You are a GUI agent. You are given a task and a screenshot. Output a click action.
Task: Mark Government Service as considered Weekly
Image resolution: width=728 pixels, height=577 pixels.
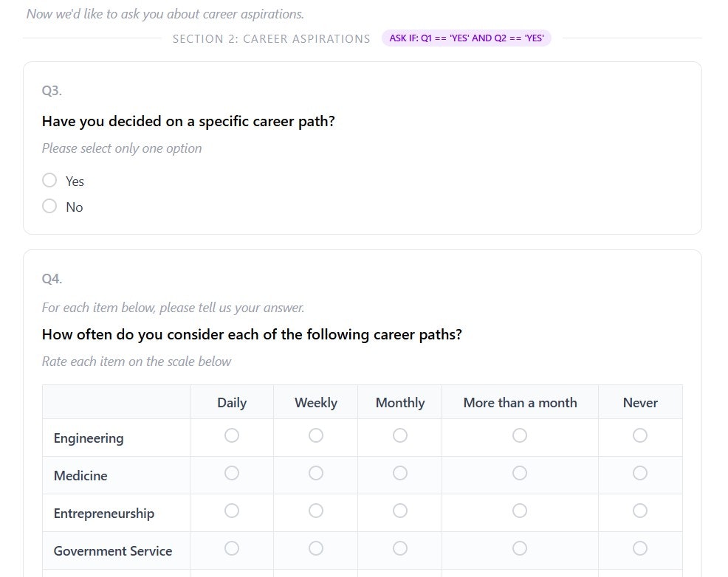point(315,548)
